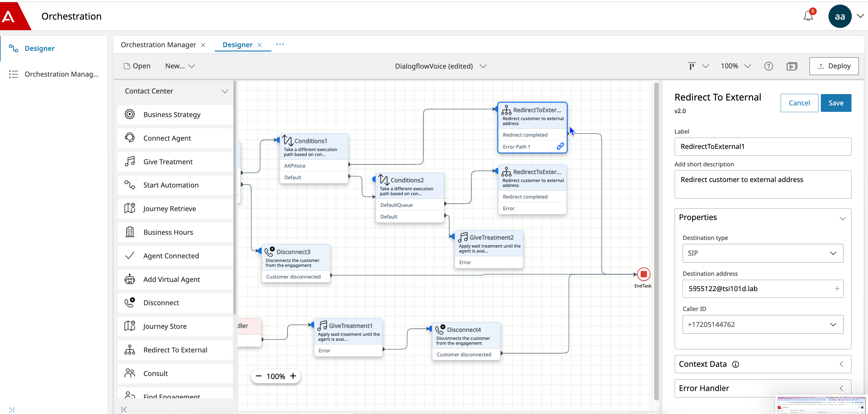Open the Destination type SIP dropdown
Viewport: 868px width, 414px height.
(x=763, y=253)
